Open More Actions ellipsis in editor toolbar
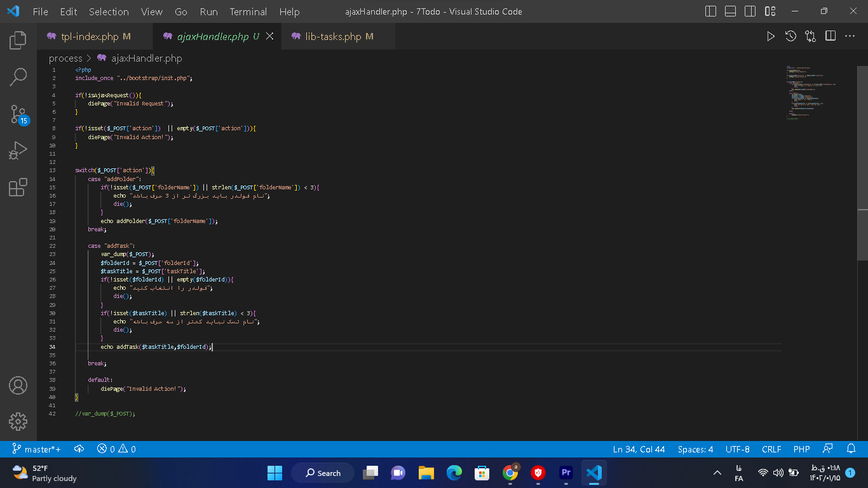Screen dimensions: 868x488 coord(850,36)
